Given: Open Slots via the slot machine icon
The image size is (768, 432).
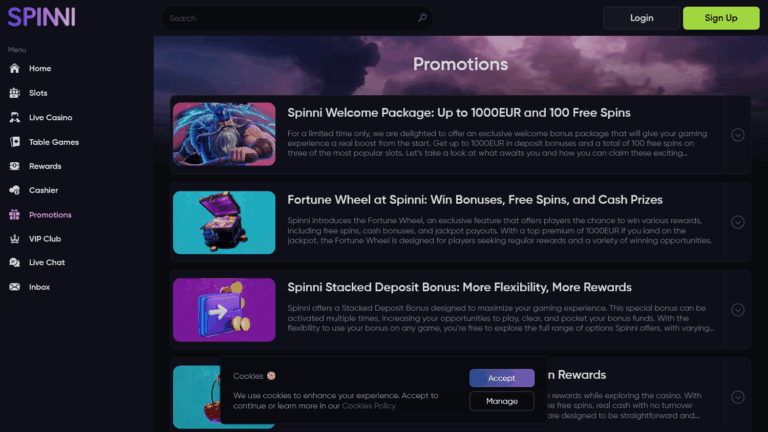Looking at the screenshot, I should point(15,93).
